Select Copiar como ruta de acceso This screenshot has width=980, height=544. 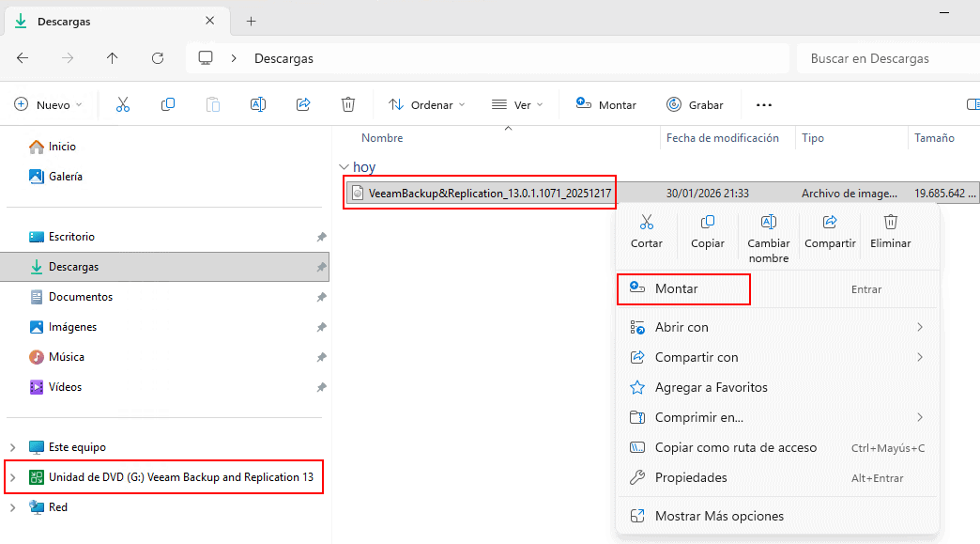coord(777,447)
